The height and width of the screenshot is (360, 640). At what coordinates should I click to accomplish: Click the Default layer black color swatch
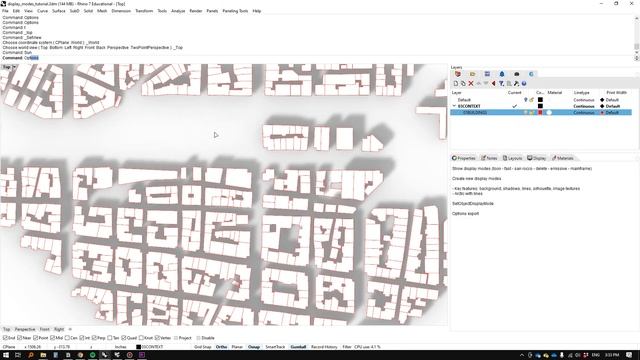coord(540,100)
